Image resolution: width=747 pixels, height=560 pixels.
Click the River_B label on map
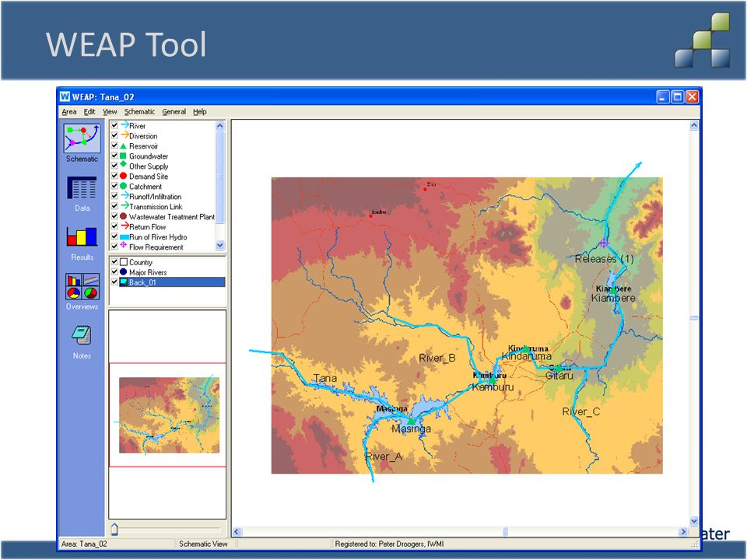(x=437, y=359)
